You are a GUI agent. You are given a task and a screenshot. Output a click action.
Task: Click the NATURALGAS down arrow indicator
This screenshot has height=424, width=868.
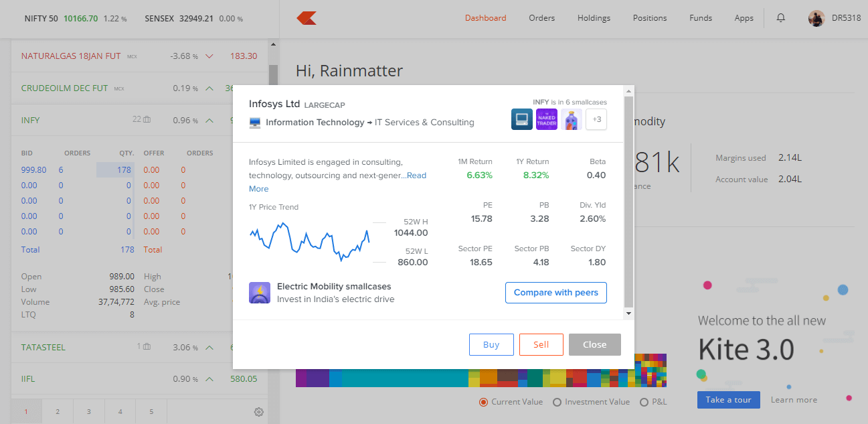click(209, 56)
